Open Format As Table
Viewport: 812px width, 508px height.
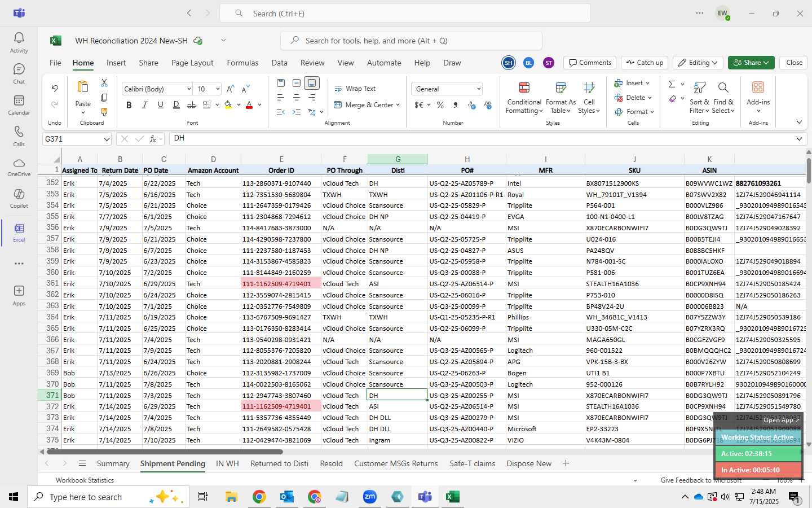(561, 98)
